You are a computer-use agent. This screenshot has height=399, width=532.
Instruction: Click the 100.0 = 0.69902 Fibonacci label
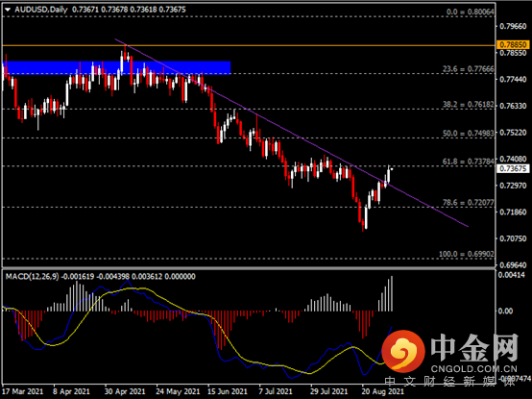click(466, 254)
